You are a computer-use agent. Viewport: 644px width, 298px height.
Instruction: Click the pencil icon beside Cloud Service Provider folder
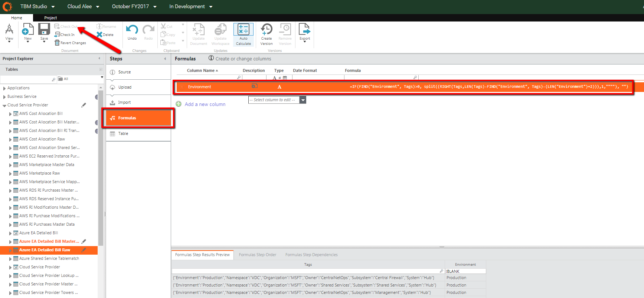(x=84, y=105)
